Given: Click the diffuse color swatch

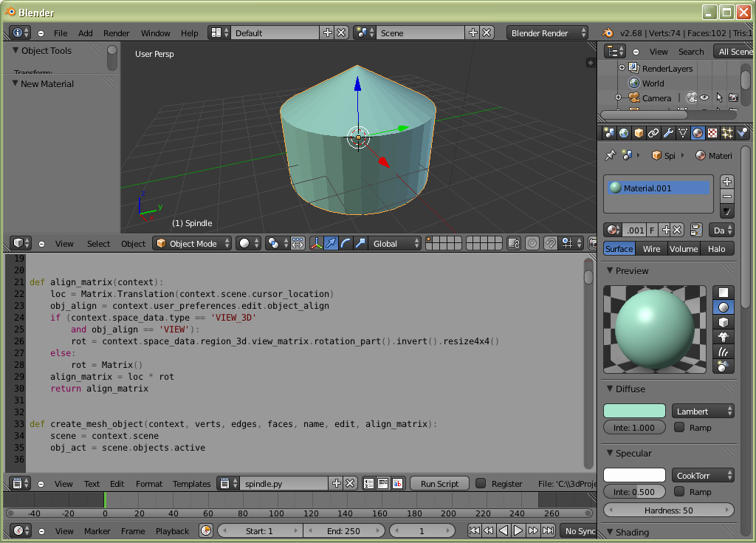Looking at the screenshot, I should click(x=634, y=411).
